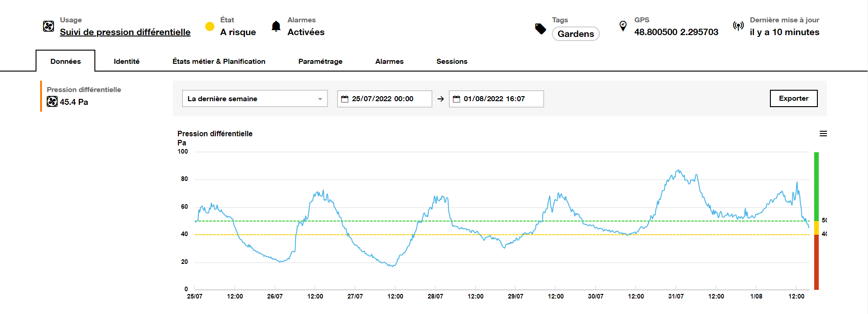The image size is (868, 314).
Task: Open Suivi de pression différentielle link
Action: click(125, 32)
